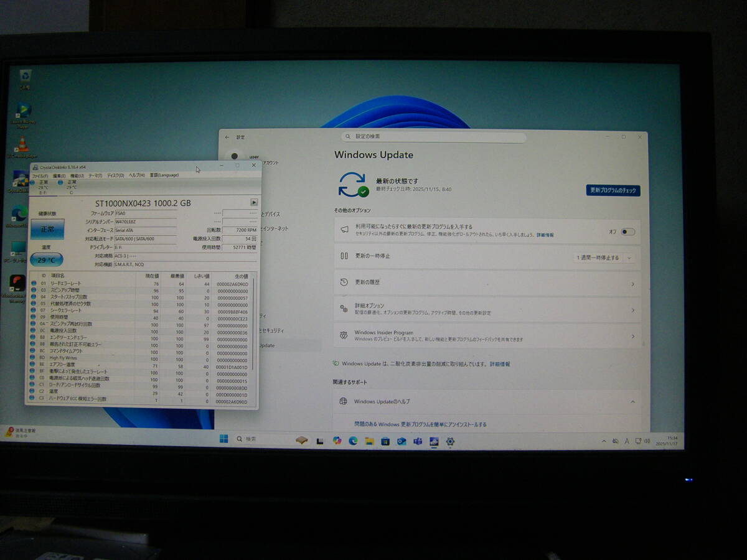Screen dimensions: 747x560
Task: Click the Windows Start button
Action: [223, 441]
